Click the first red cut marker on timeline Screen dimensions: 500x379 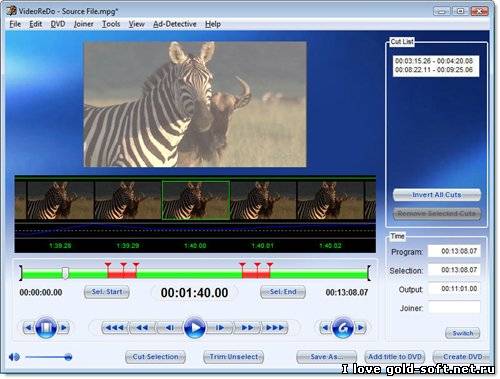(108, 266)
